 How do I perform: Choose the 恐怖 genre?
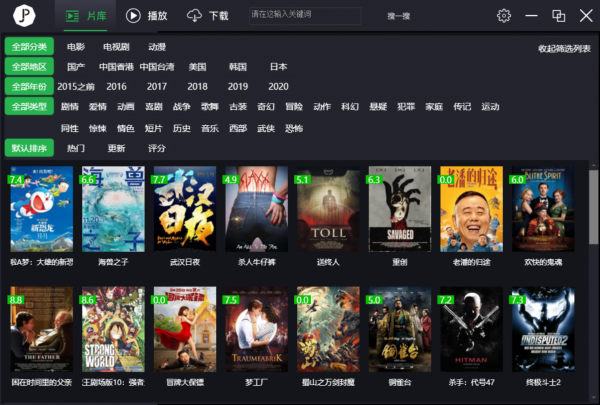click(x=294, y=128)
